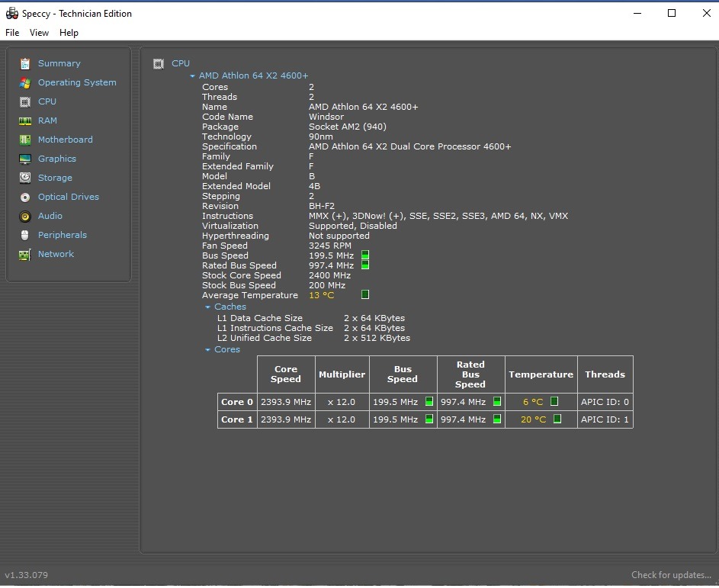Image resolution: width=719 pixels, height=588 pixels.
Task: Open the Audio section
Action: [50, 216]
